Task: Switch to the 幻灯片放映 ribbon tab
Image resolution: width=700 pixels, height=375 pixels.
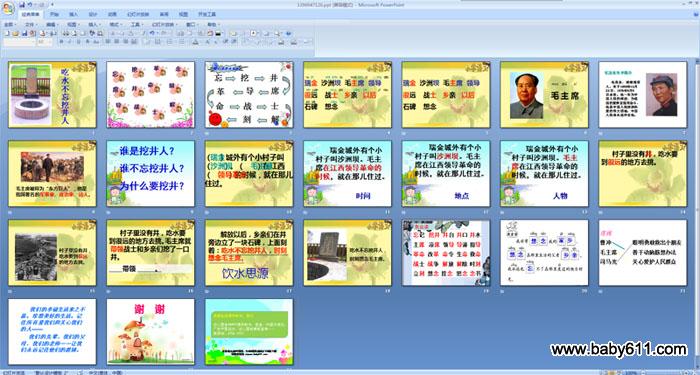Action: click(138, 14)
